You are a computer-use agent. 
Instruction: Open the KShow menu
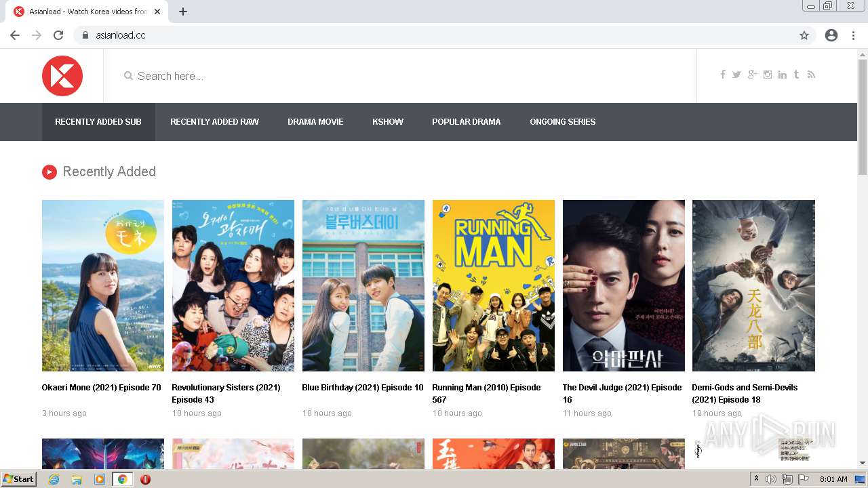(x=388, y=122)
